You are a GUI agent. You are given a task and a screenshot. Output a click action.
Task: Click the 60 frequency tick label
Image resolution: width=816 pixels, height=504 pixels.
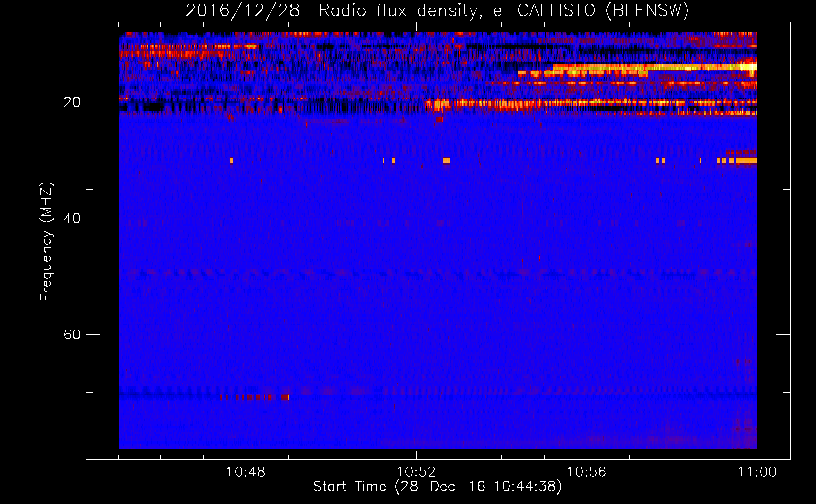tap(72, 334)
